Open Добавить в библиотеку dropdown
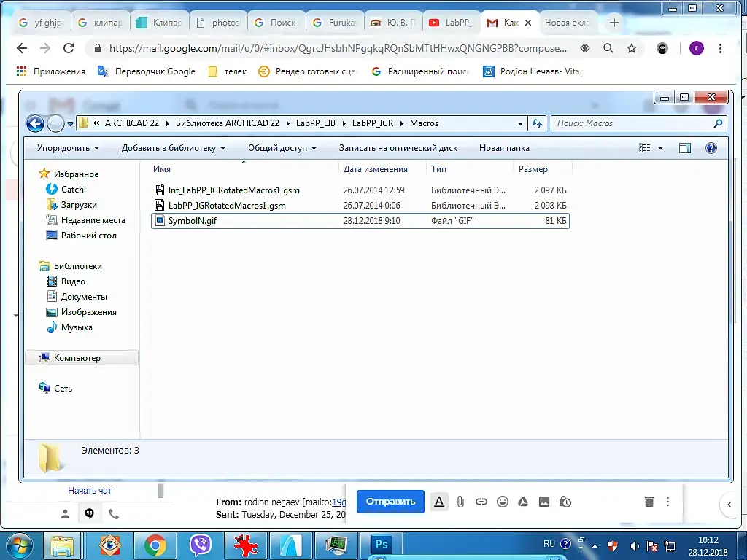 [x=174, y=148]
